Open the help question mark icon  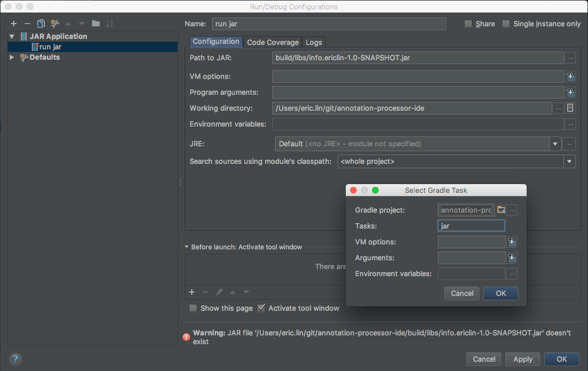pyautogui.click(x=15, y=359)
